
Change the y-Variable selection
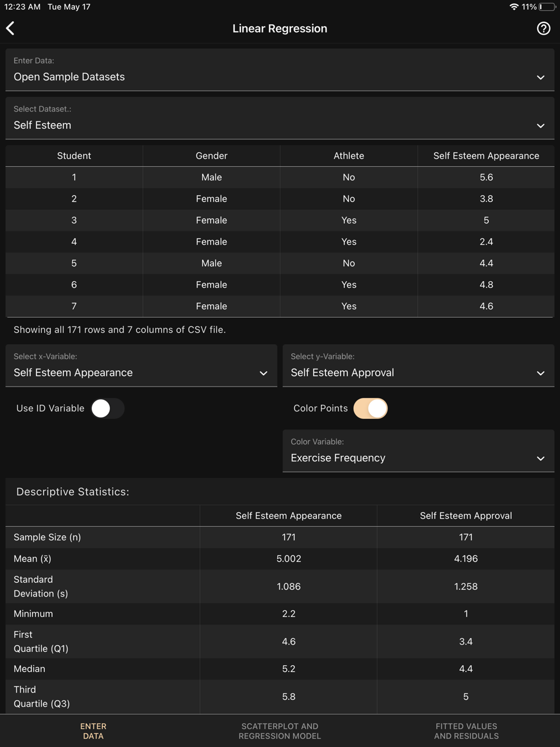click(x=418, y=366)
